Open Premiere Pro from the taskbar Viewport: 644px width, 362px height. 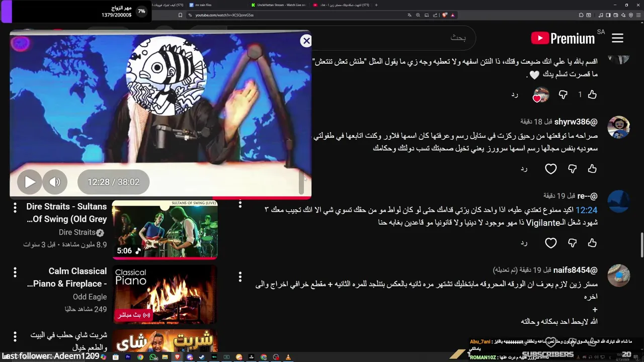click(128, 357)
